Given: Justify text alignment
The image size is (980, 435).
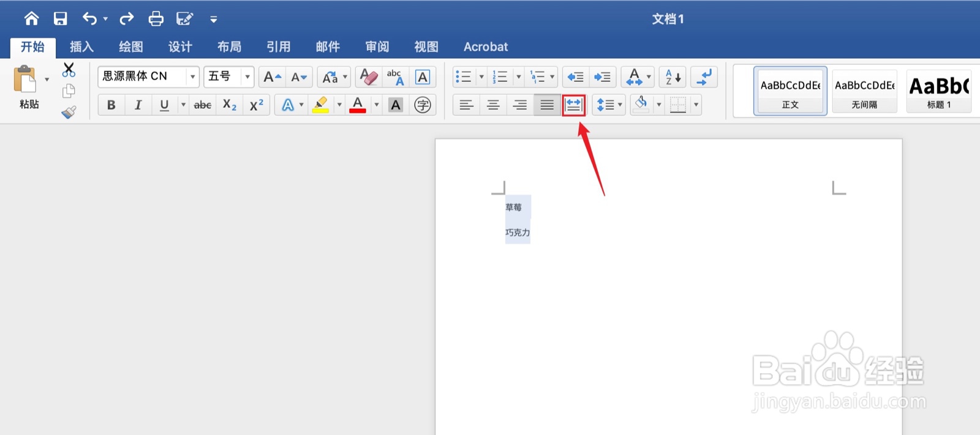Looking at the screenshot, I should click(547, 105).
